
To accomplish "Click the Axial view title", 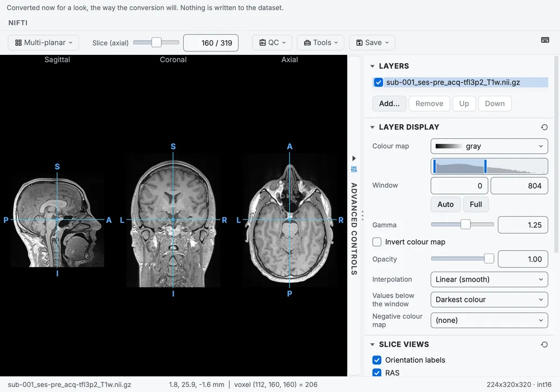I will (x=290, y=59).
